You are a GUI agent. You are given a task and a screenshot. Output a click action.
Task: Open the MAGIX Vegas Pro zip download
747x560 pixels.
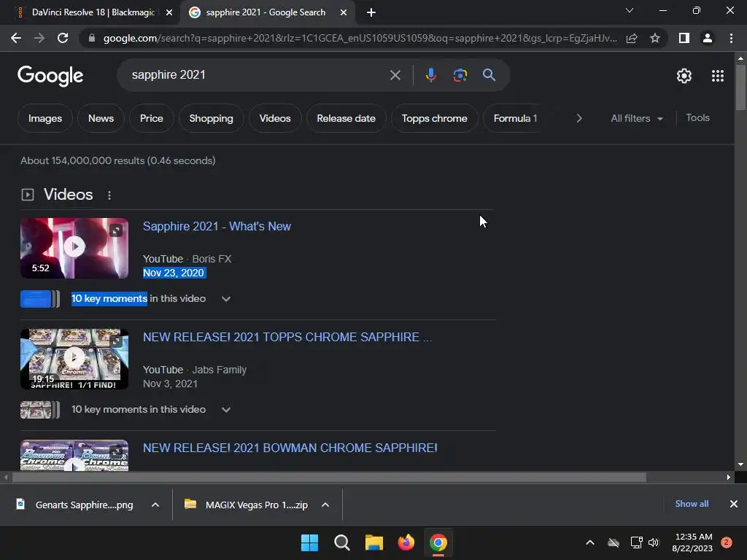pos(247,505)
